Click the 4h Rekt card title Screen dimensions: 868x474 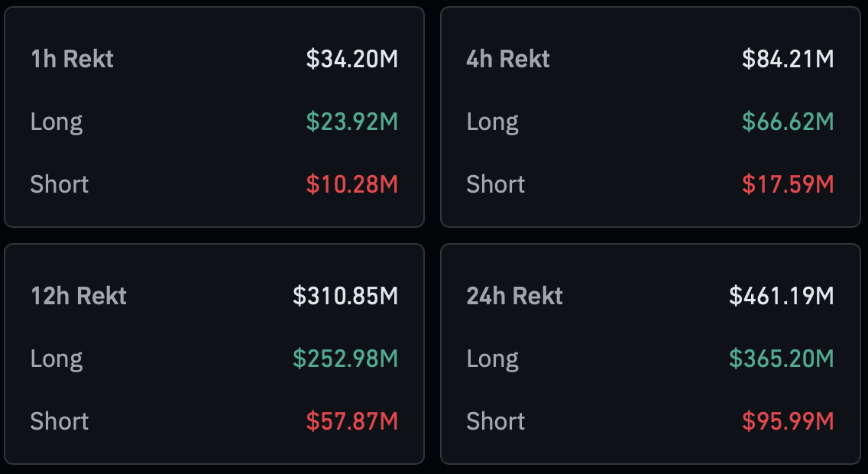coord(508,59)
